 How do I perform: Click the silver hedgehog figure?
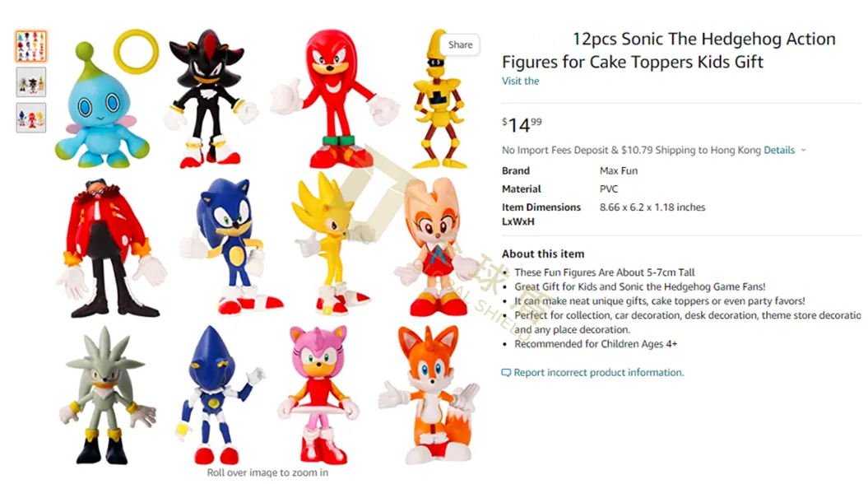pyautogui.click(x=108, y=395)
